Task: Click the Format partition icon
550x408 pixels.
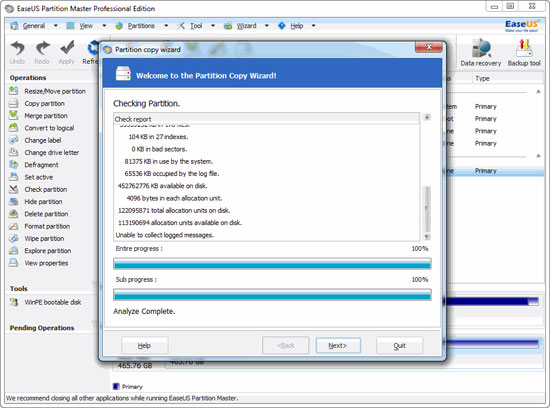Action: pos(14,226)
